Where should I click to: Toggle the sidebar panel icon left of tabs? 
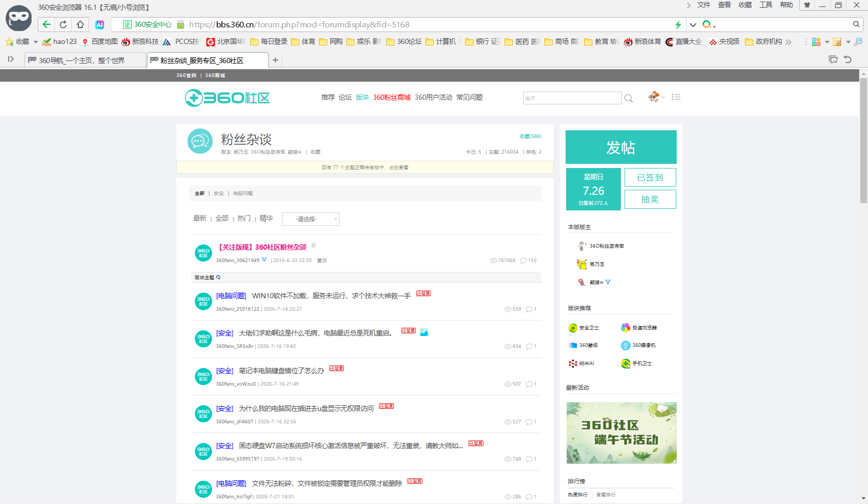tap(10, 59)
